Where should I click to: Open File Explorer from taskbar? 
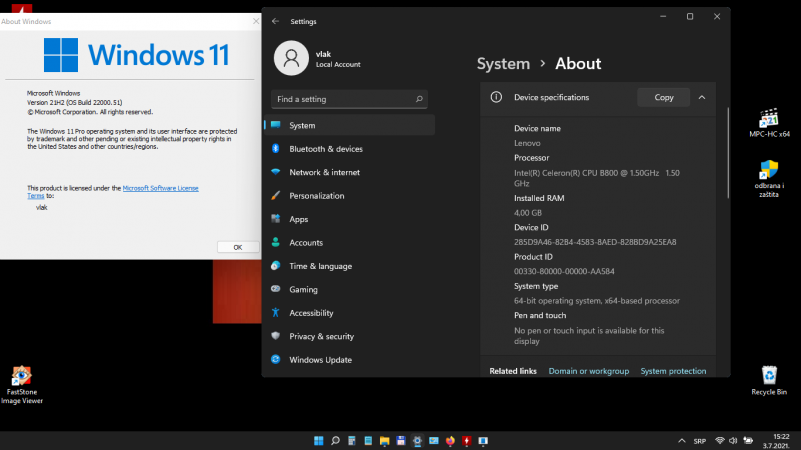(x=384, y=441)
